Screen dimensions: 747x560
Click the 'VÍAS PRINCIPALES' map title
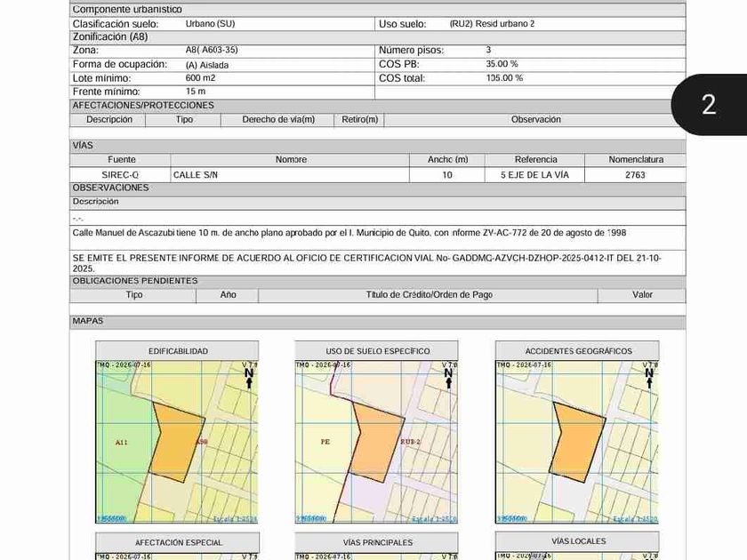378,543
